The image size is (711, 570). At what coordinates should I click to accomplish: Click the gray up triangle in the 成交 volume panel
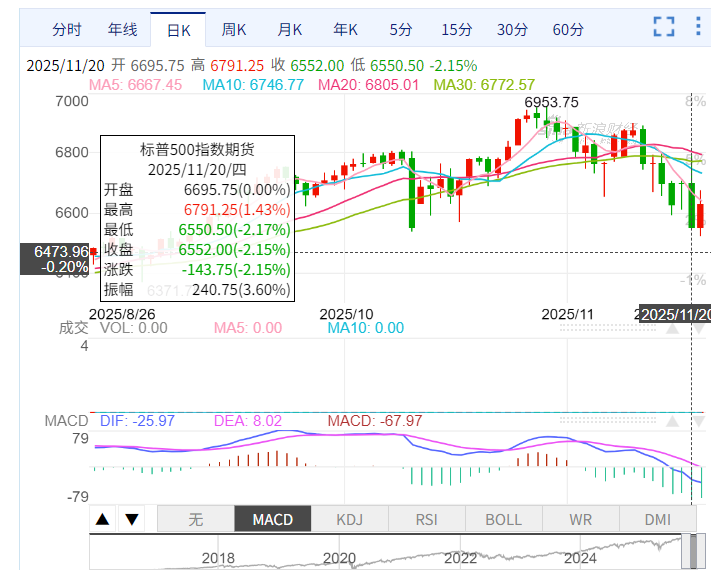pos(672,328)
